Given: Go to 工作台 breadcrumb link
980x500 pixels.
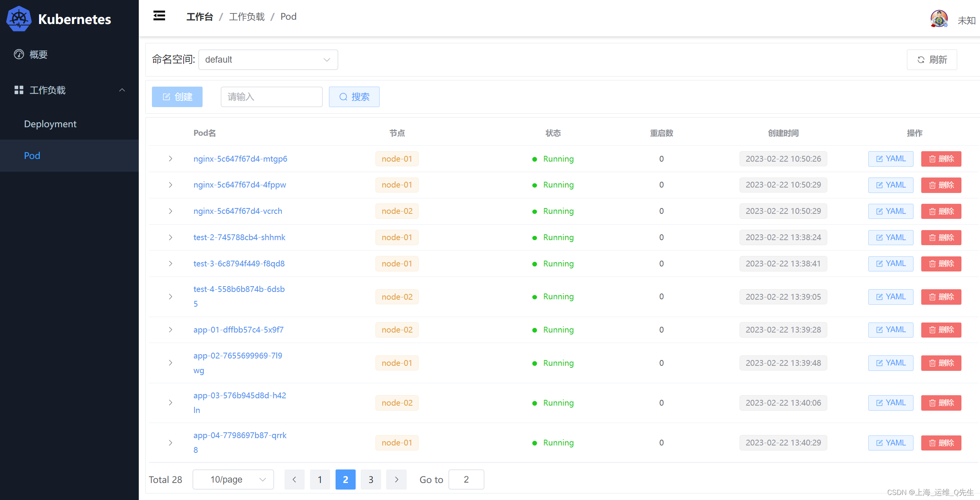Looking at the screenshot, I should [199, 17].
